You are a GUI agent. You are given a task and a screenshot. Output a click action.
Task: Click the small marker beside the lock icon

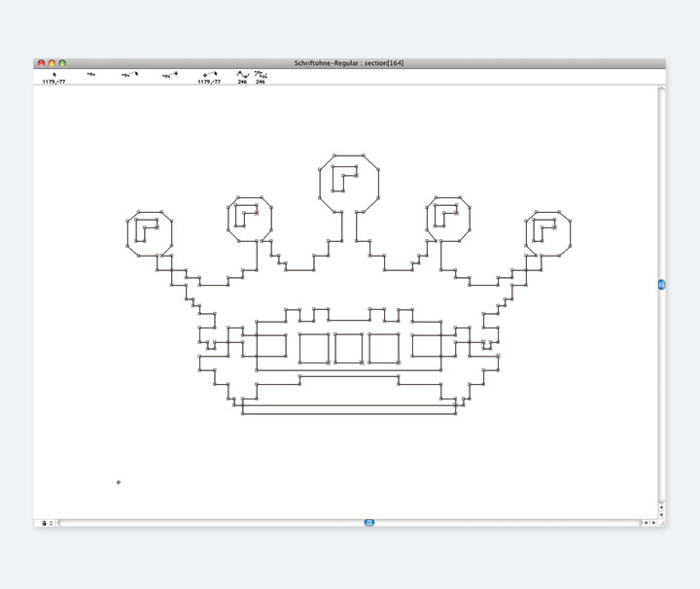52,523
